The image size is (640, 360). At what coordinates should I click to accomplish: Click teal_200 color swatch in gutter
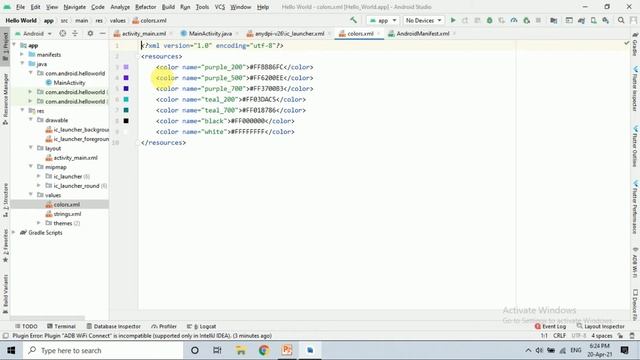pos(126,99)
